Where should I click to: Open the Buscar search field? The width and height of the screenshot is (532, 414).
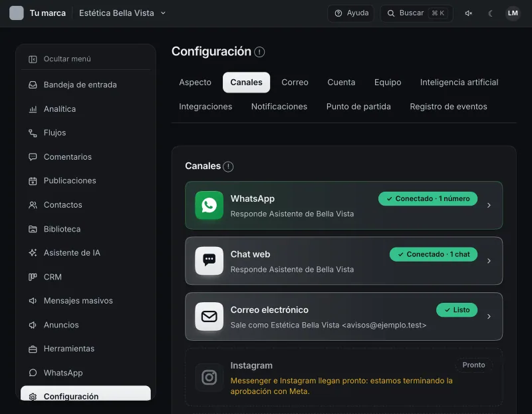(x=417, y=13)
